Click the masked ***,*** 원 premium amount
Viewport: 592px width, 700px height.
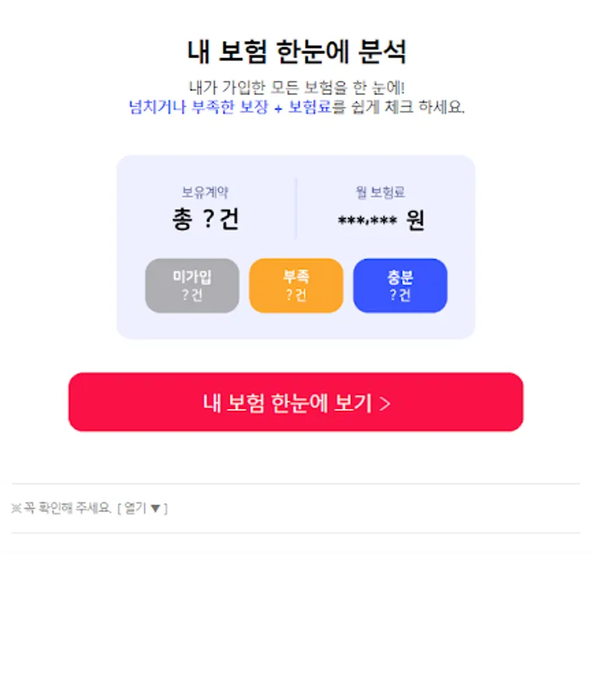381,220
